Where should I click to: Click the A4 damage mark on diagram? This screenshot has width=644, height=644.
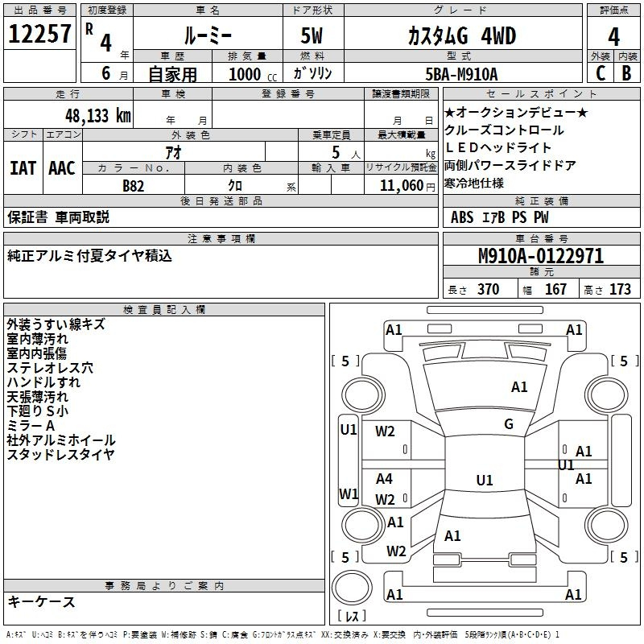coord(385,479)
